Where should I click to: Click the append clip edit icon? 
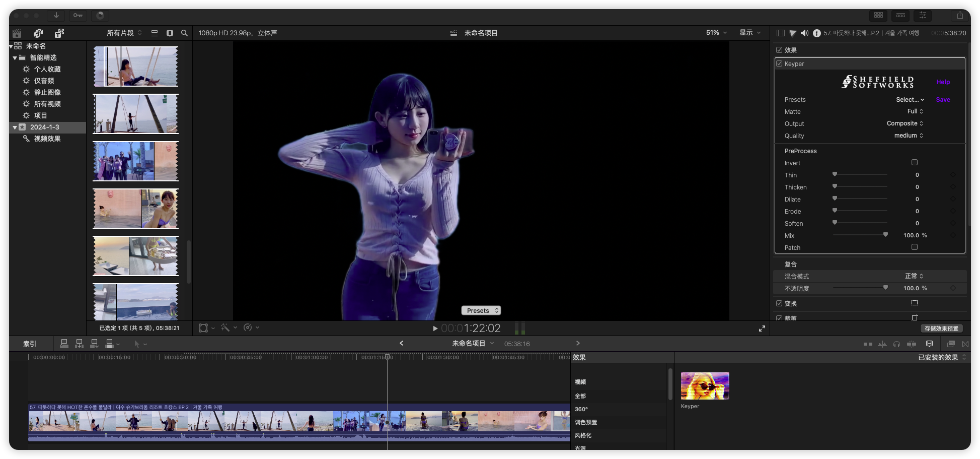[x=94, y=344]
